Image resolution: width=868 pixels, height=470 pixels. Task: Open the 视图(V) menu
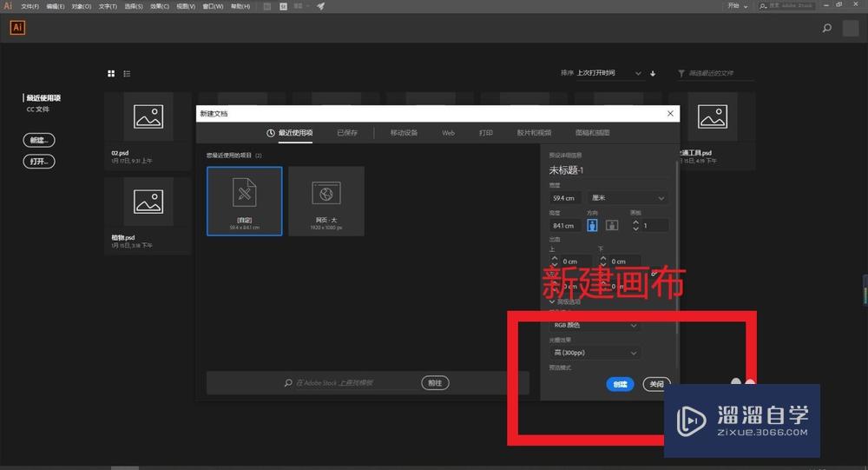point(186,6)
